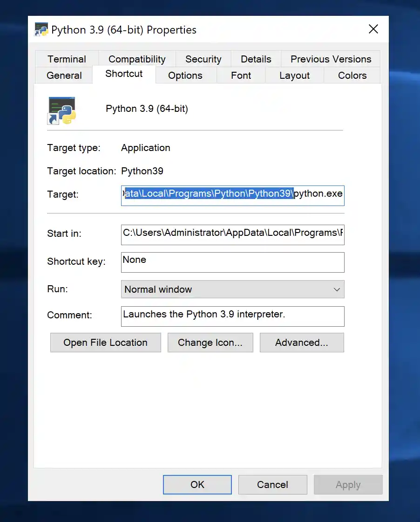Go to the Details tab
The image size is (420, 522).
(256, 59)
